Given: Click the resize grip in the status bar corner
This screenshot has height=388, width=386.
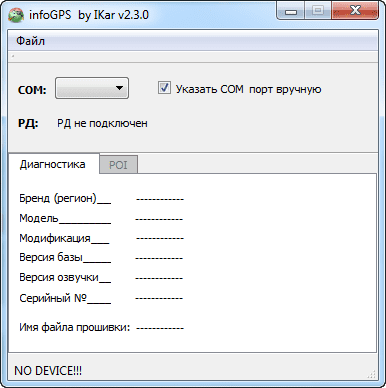Looking at the screenshot, I should click(373, 374).
